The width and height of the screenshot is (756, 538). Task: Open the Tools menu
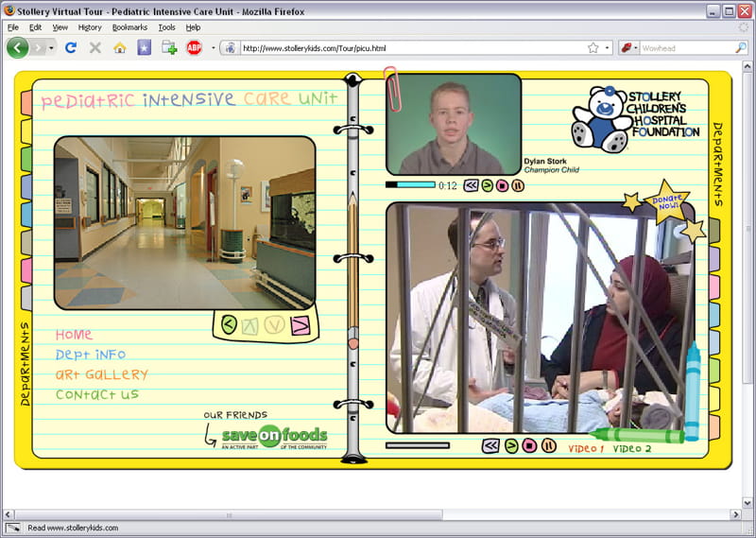click(167, 27)
